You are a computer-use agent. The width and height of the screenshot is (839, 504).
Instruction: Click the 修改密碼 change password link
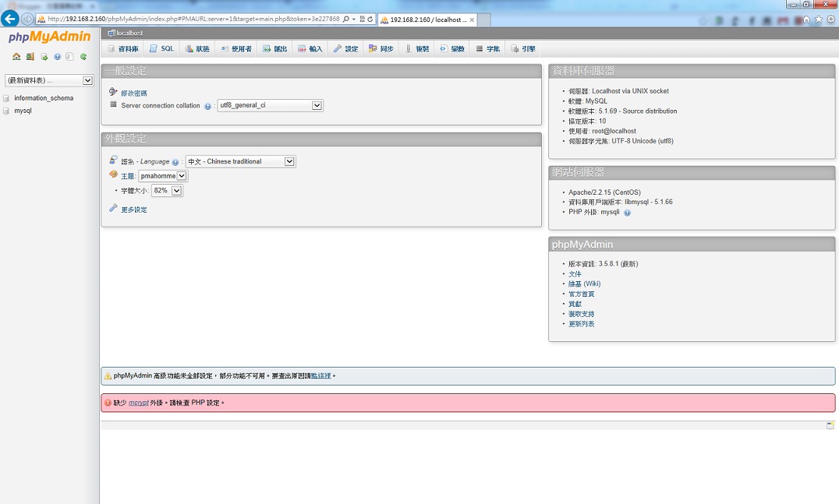pyautogui.click(x=134, y=93)
